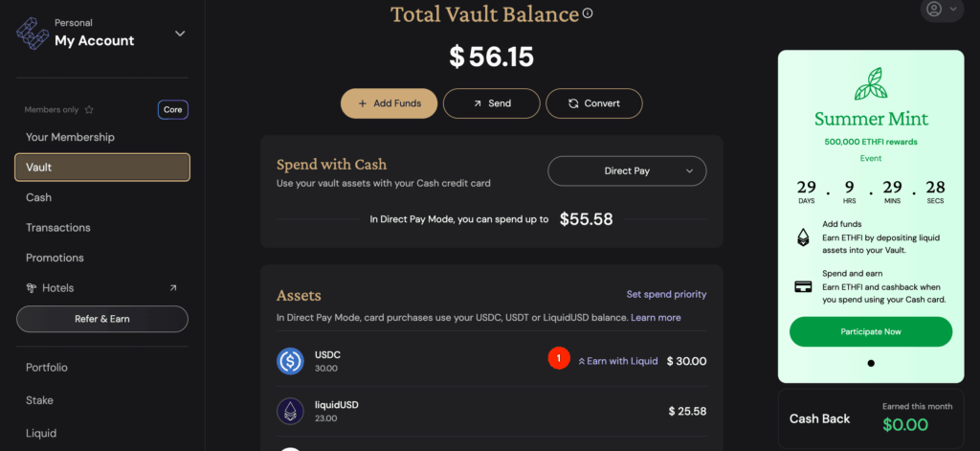This screenshot has height=451, width=980.
Task: Open the user profile menu at top right
Action: 942,9
